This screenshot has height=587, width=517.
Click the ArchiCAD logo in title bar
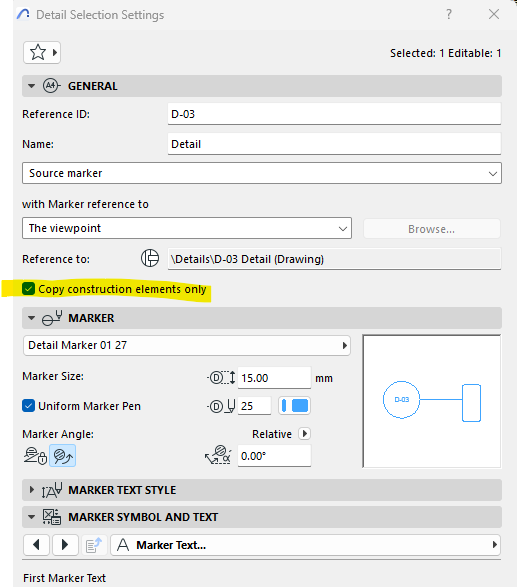coord(23,14)
